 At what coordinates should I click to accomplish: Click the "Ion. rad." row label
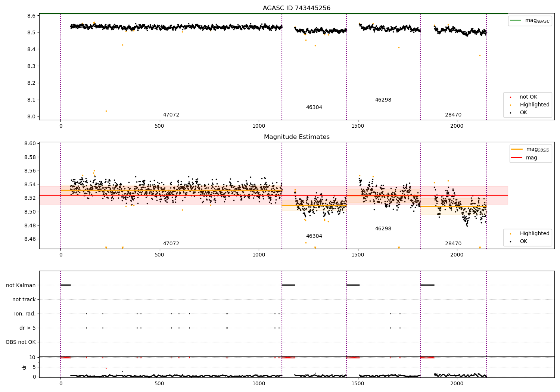coord(25,314)
